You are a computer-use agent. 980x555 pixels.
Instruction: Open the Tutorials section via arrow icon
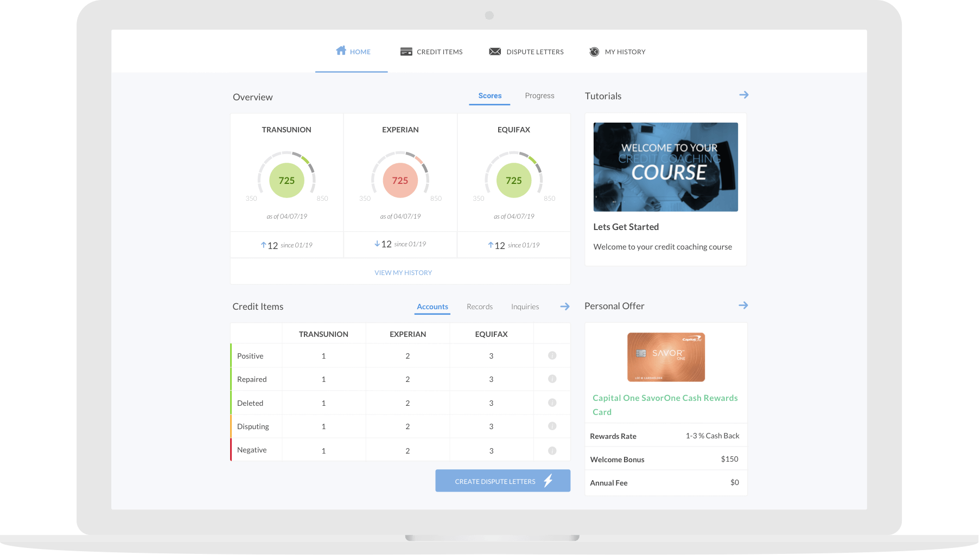(743, 94)
